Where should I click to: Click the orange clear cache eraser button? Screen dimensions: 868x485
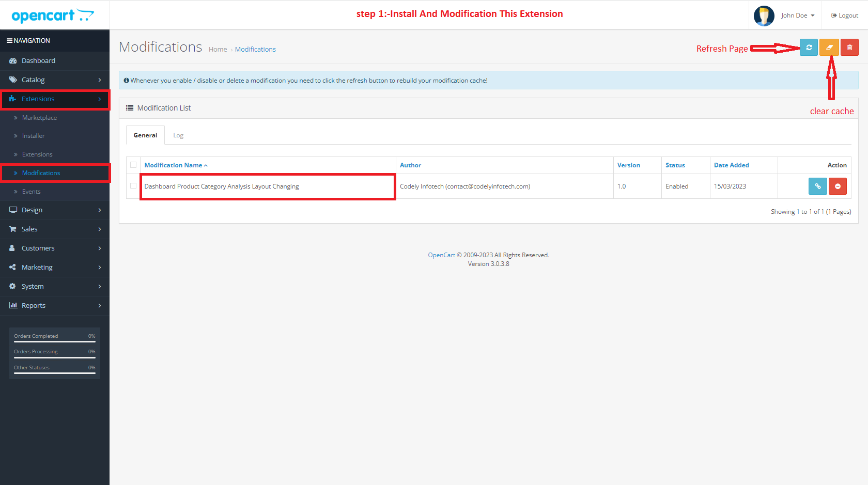[829, 48]
